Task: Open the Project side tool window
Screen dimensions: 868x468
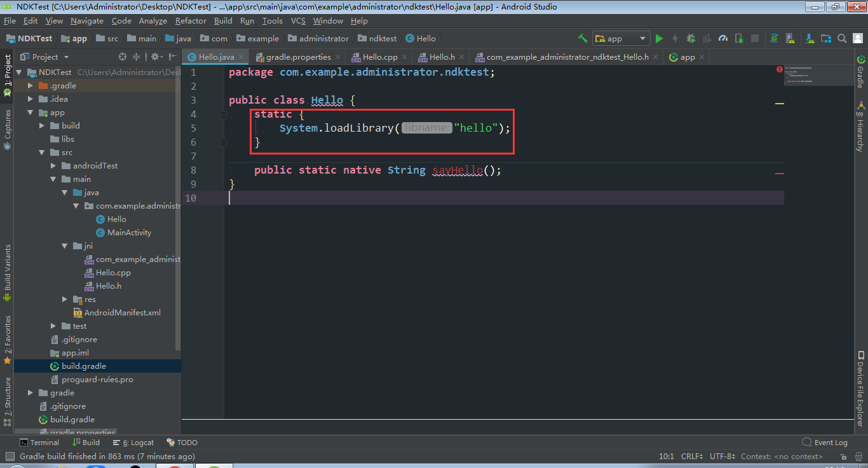Action: [x=7, y=75]
